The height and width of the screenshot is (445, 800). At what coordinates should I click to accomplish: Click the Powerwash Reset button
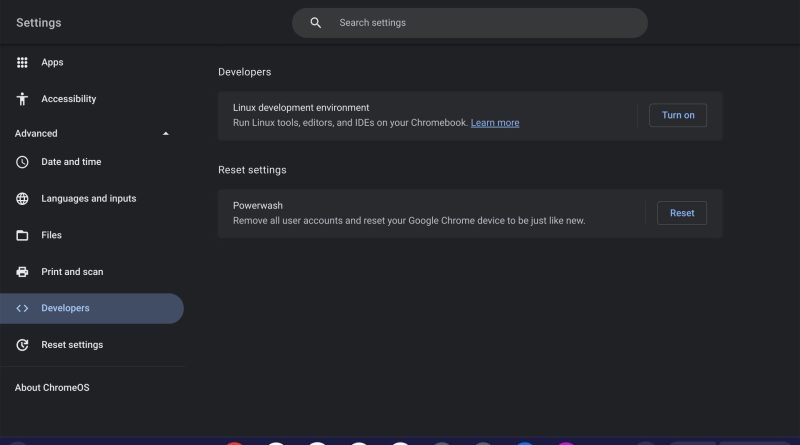(x=682, y=213)
